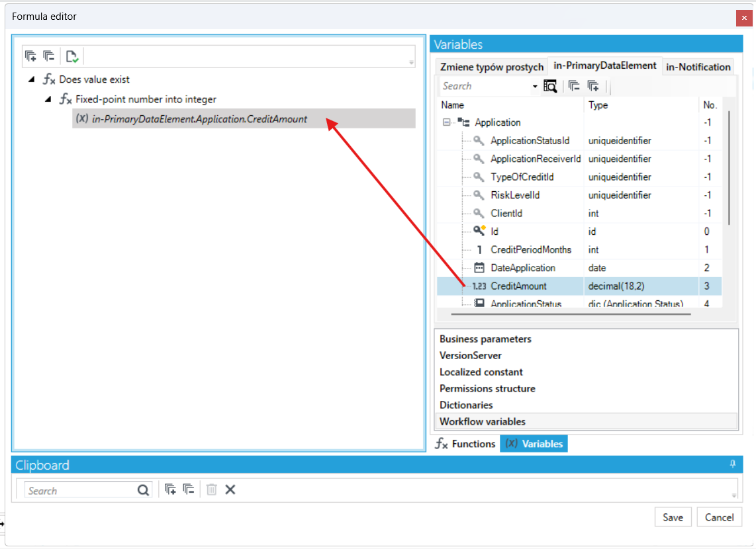This screenshot has height=549, width=756.
Task: Click the variables list horizontal scrollbar
Action: pyautogui.click(x=571, y=314)
